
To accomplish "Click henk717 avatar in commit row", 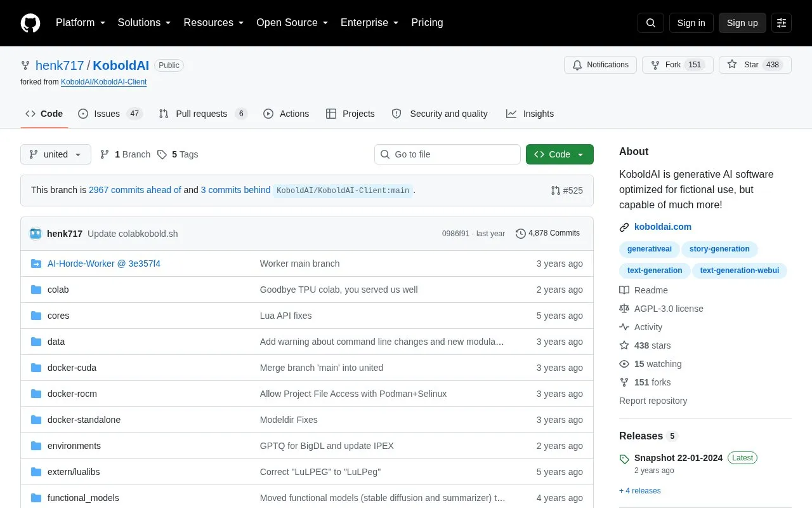I will [x=36, y=234].
